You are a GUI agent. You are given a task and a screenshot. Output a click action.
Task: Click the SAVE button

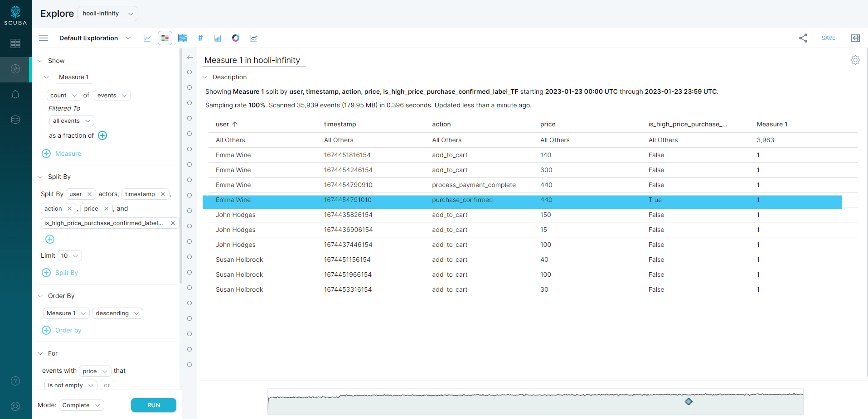tap(828, 38)
